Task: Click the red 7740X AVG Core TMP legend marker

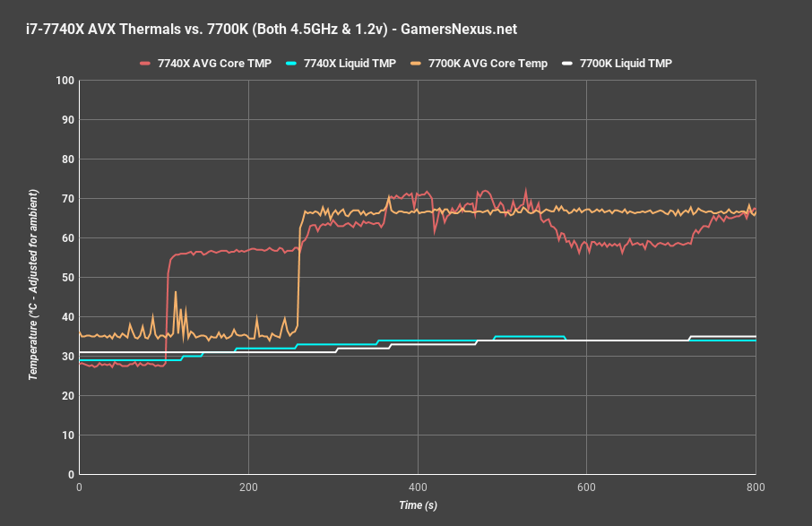Action: [x=146, y=64]
